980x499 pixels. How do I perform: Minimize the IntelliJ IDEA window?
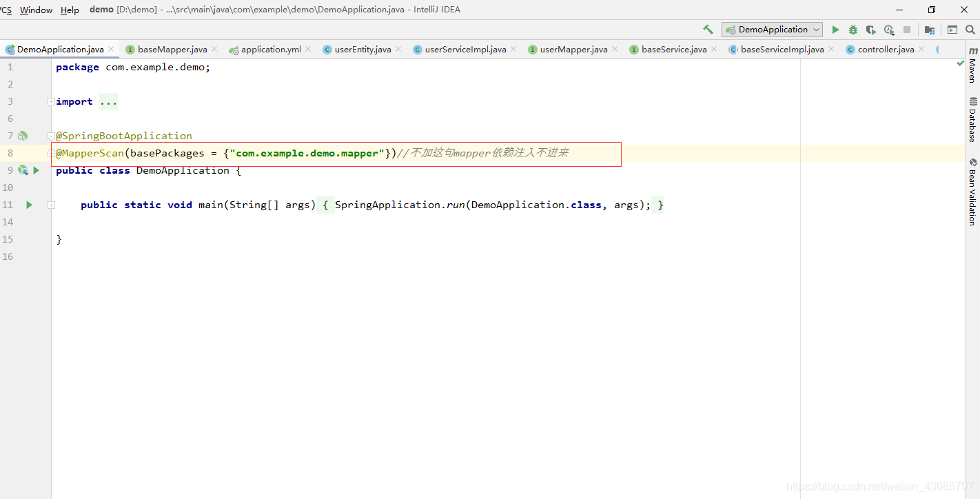pos(899,10)
